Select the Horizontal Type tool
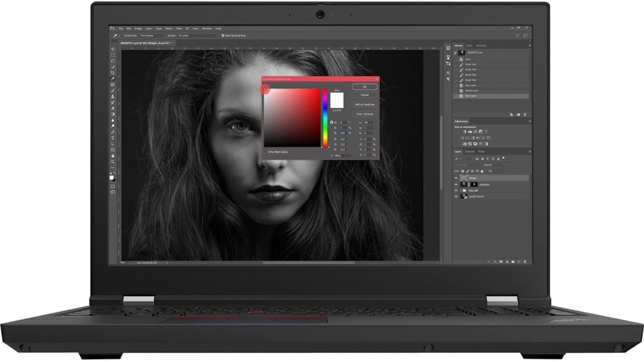The width and height of the screenshot is (644, 362). tap(113, 138)
